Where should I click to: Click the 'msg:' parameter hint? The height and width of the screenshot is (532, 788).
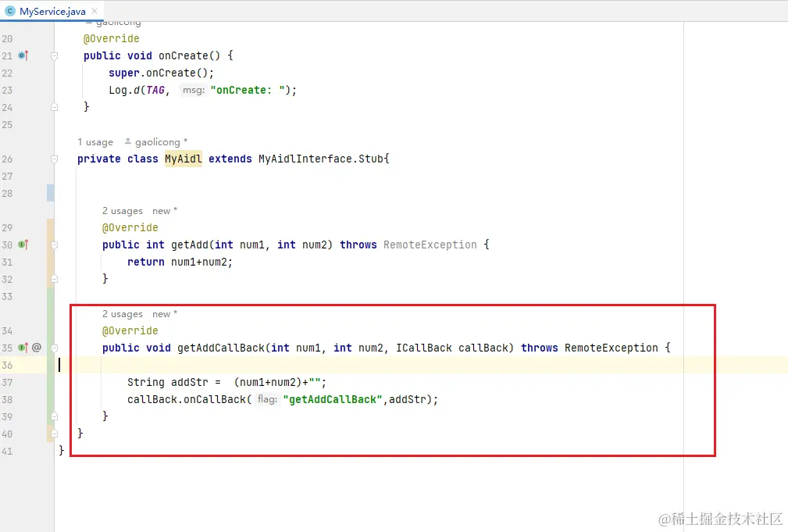point(194,90)
